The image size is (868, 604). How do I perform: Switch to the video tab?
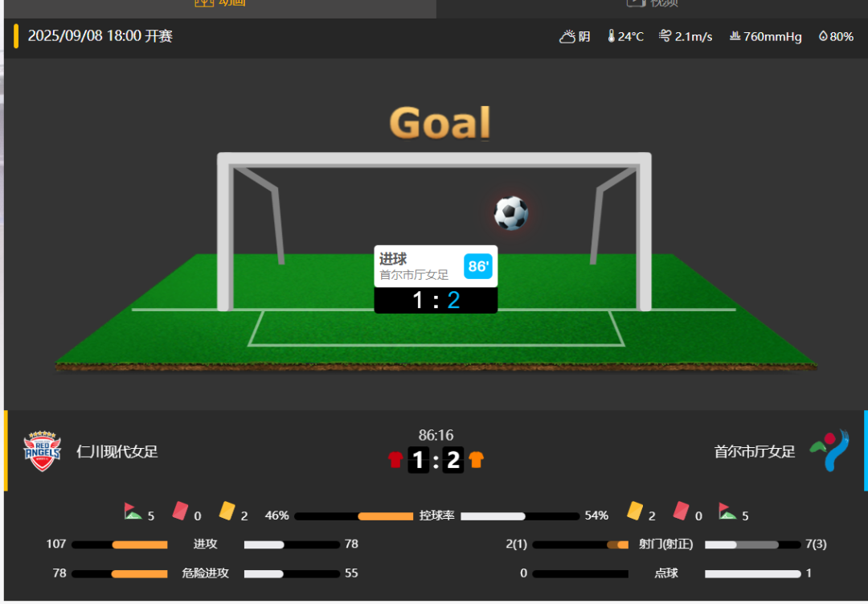pos(652,5)
